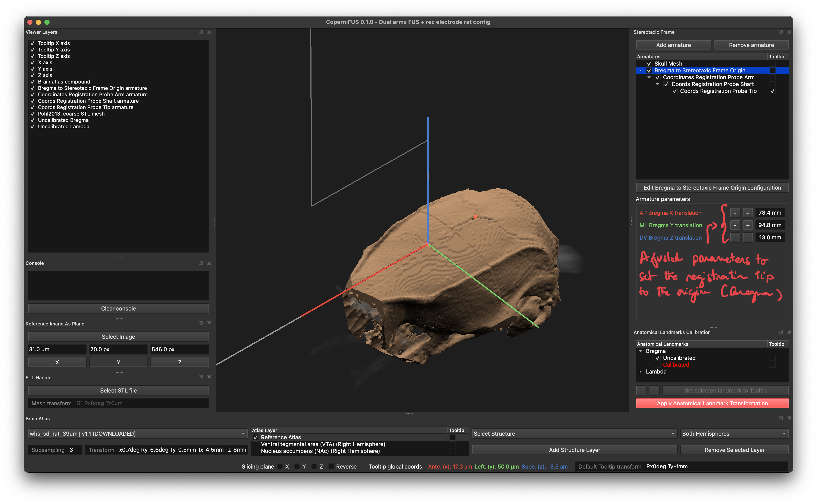
Task: Increase AP Bregma X translation with plus
Action: (748, 213)
